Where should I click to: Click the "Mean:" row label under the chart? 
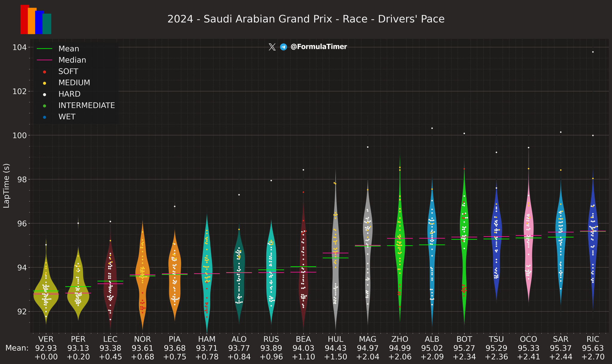[x=17, y=348]
